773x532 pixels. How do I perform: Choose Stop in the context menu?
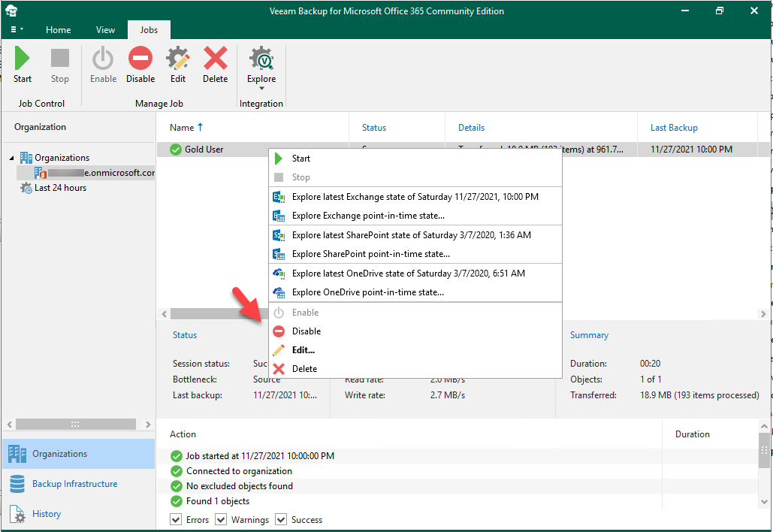(415, 177)
